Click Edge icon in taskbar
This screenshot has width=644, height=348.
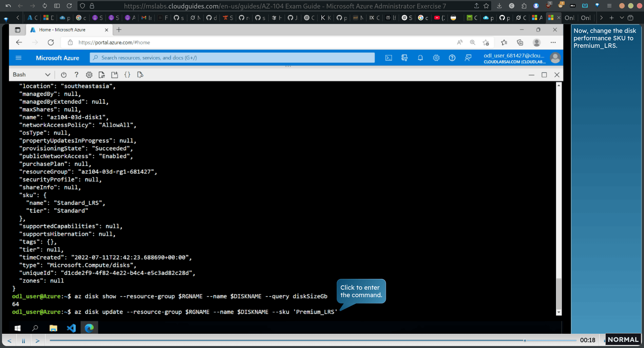[x=89, y=328]
